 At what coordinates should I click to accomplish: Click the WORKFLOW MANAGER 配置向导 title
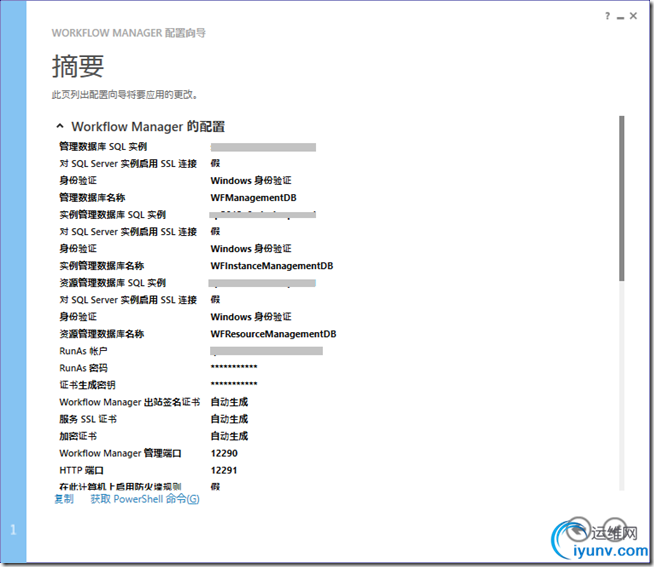coord(128,33)
